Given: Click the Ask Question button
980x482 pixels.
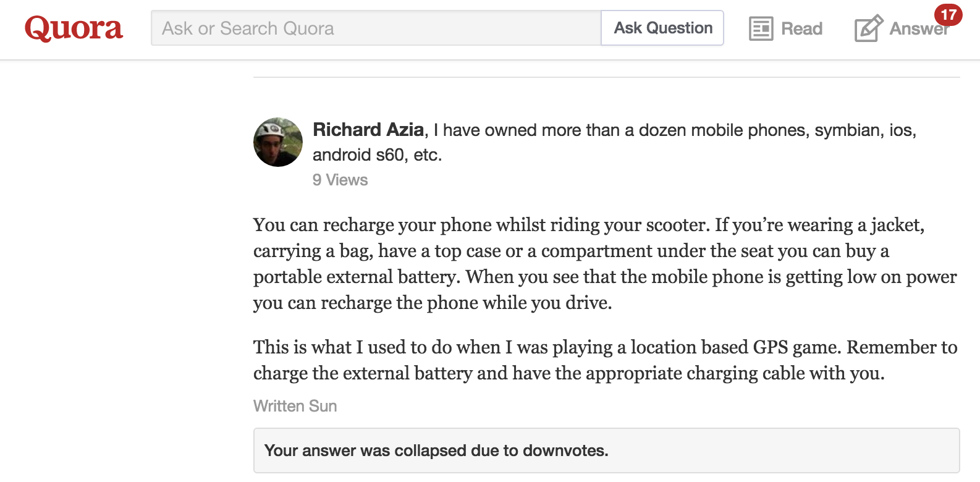Looking at the screenshot, I should pyautogui.click(x=662, y=28).
